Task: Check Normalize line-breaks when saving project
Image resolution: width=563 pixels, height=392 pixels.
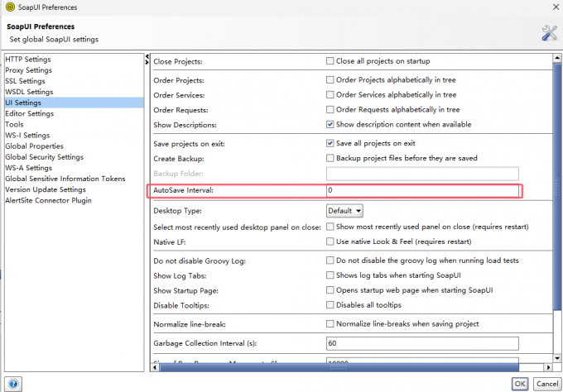Action: pyautogui.click(x=330, y=324)
